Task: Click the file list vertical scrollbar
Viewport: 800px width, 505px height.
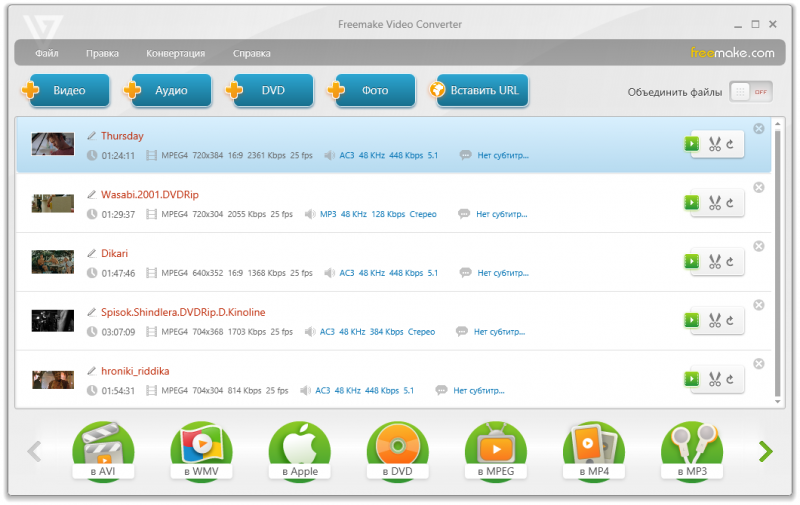Action: tap(778, 263)
